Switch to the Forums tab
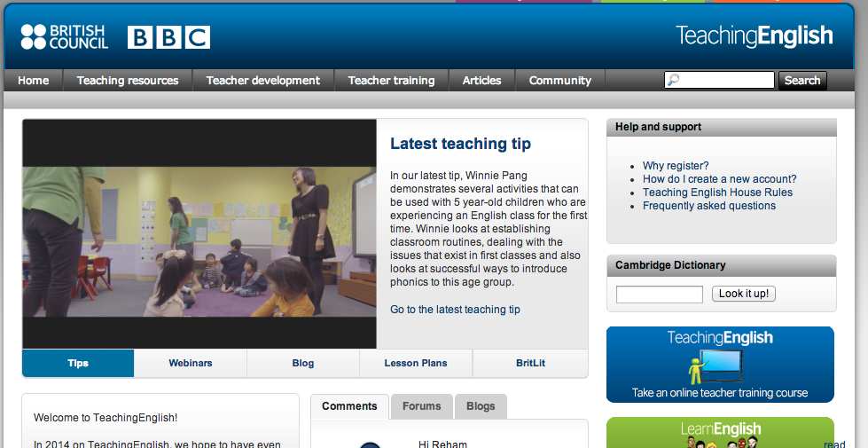Screen dimensions: 868x448 point(421,406)
